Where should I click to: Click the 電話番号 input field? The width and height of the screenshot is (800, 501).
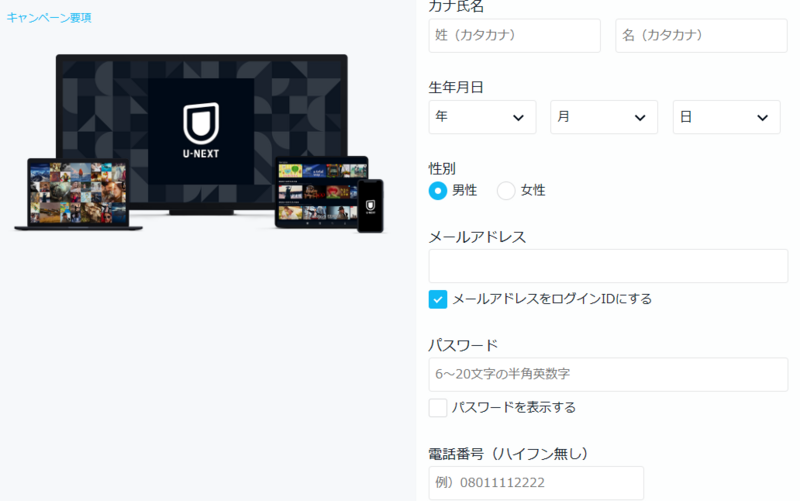pos(536,483)
